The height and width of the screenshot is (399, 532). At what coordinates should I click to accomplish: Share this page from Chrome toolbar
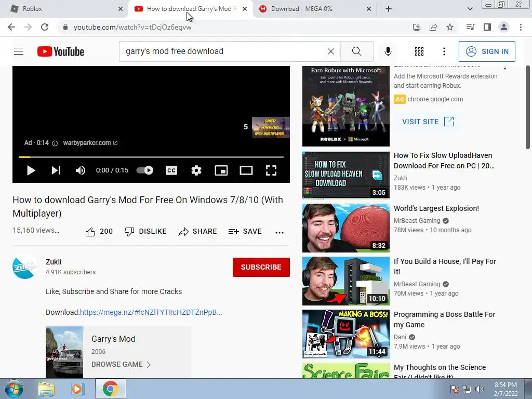point(433,27)
